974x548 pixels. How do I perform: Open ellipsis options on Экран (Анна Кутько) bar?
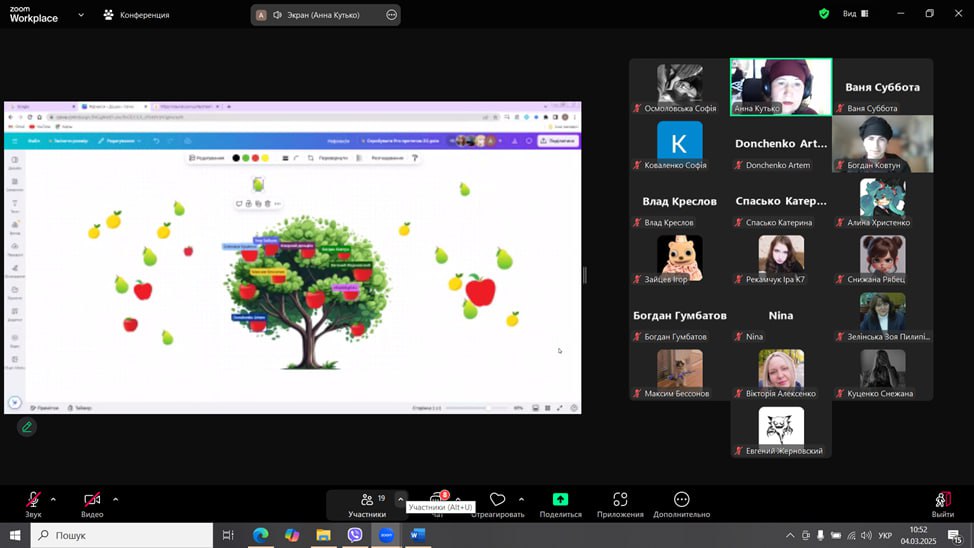tap(391, 15)
